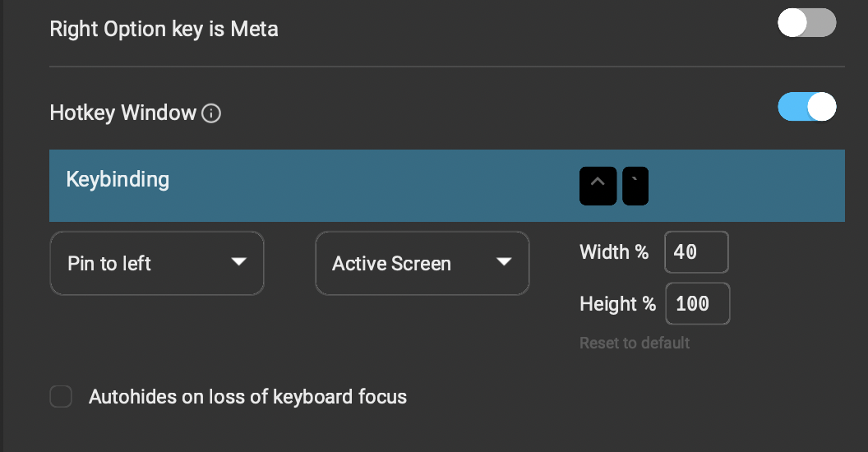This screenshot has height=452, width=868.
Task: Click the Autohides on loss of keyboard focus label
Action: pyautogui.click(x=247, y=397)
